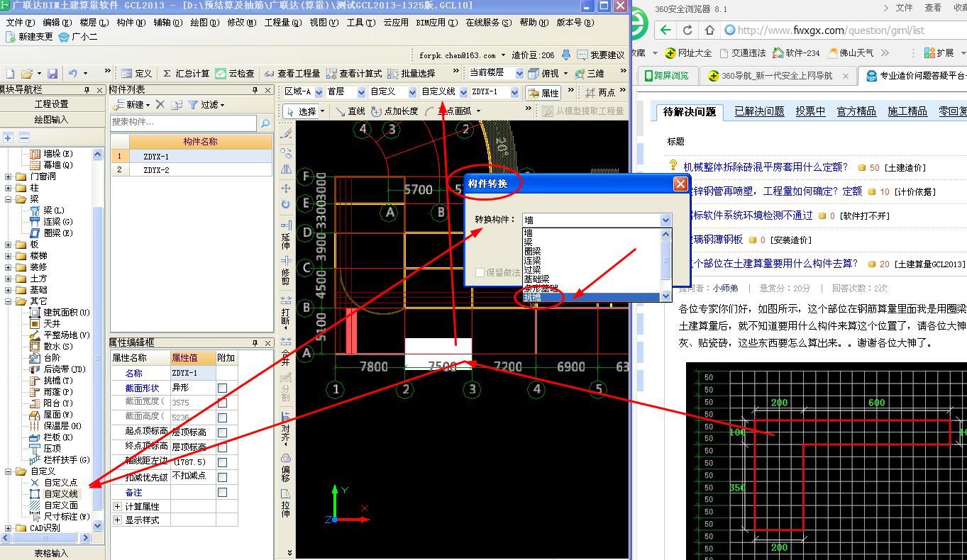Select 建筑面积(U) in navigation tree
967x560 pixels.
(x=59, y=313)
